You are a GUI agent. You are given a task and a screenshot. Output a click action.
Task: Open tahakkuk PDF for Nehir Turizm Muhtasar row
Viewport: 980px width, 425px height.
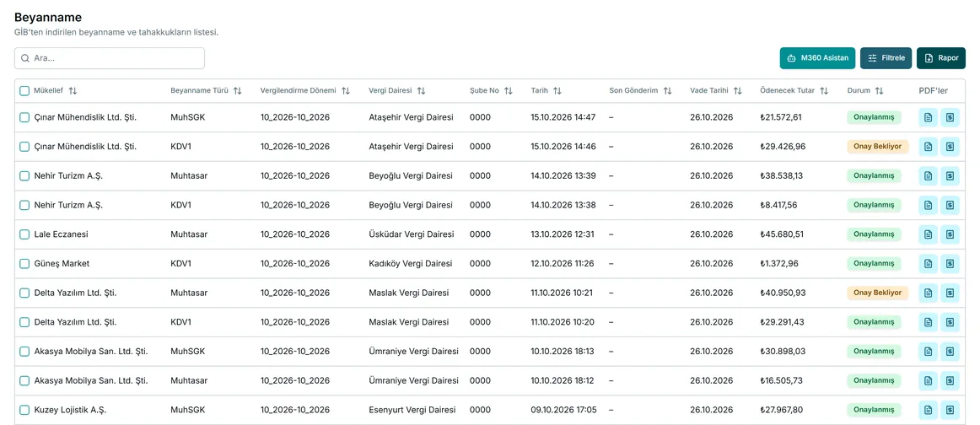(x=950, y=175)
